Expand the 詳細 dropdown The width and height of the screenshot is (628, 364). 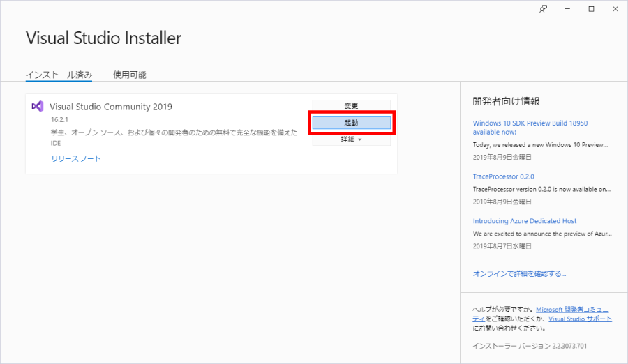351,139
